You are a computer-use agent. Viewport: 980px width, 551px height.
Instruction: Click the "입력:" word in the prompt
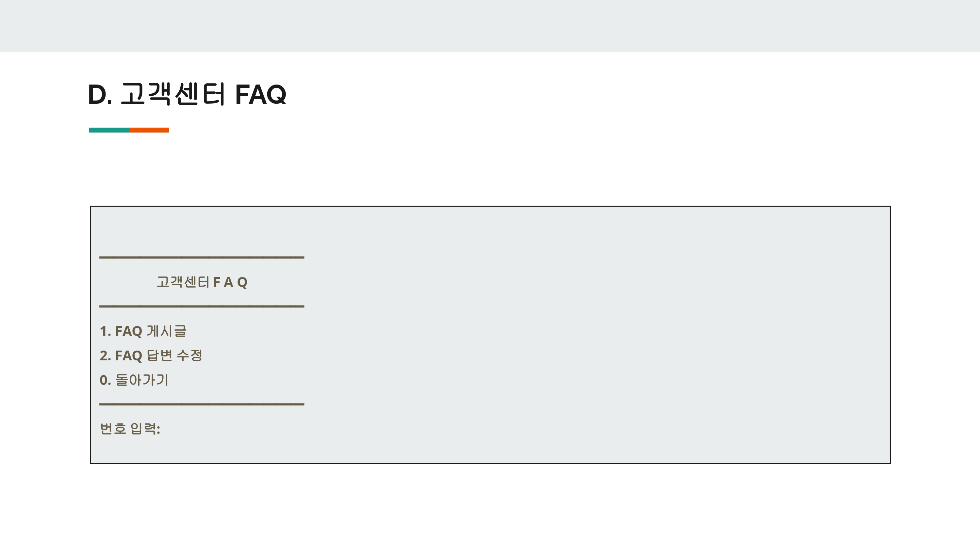coord(145,429)
